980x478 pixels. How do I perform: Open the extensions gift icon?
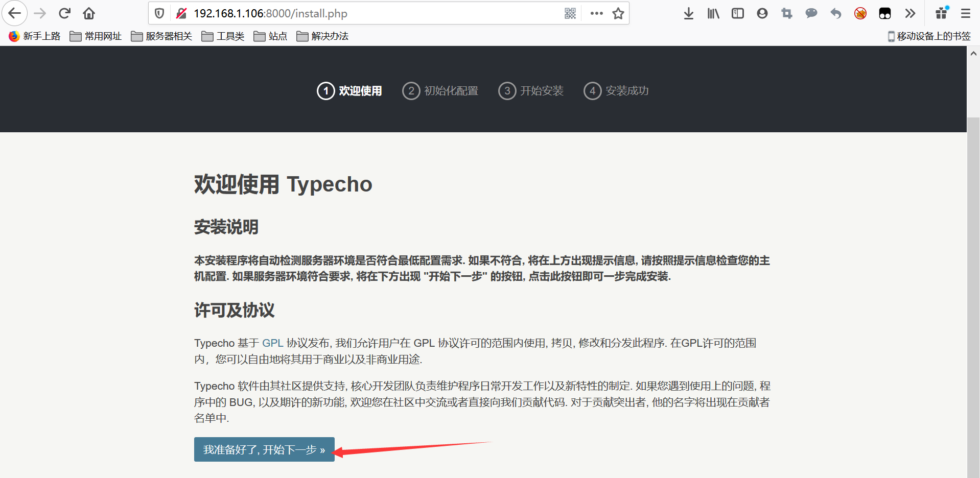(942, 13)
